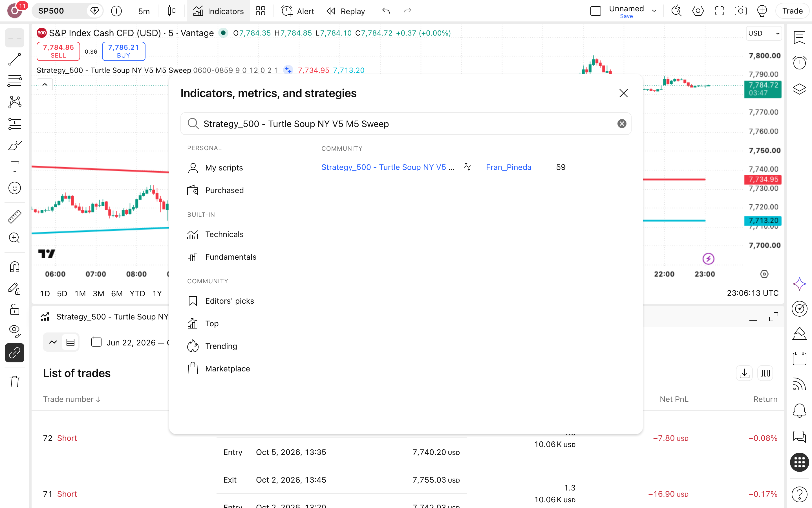Screen dimensions: 812x508
Task: Sort by Trade number column
Action: 72,399
